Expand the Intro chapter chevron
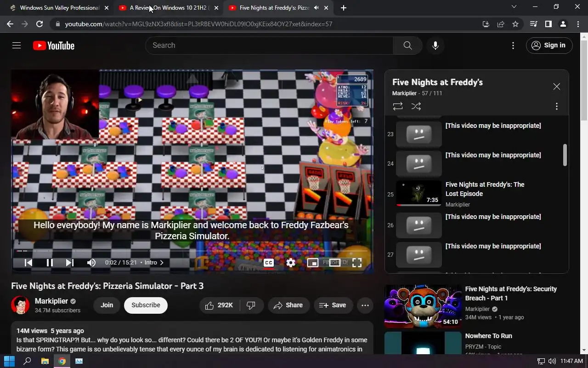This screenshot has width=588, height=368. (x=162, y=263)
